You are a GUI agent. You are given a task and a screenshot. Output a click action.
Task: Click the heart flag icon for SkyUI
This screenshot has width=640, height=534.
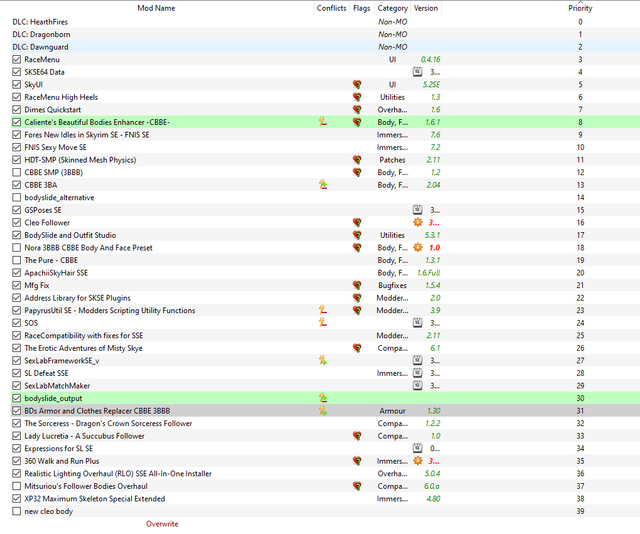357,85
